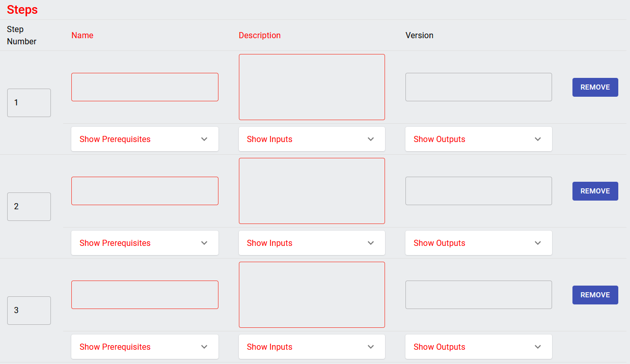This screenshot has height=364, width=630.
Task: Click the Description field of step 1
Action: point(312,87)
